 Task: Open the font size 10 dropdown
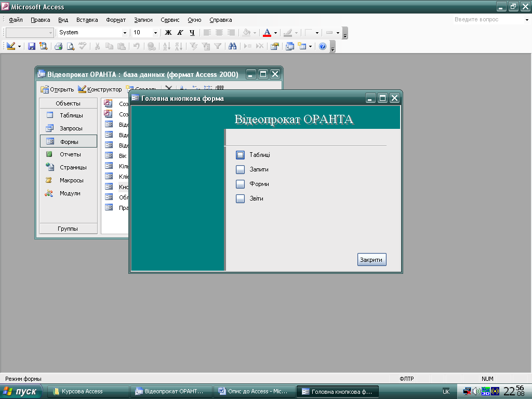click(155, 33)
